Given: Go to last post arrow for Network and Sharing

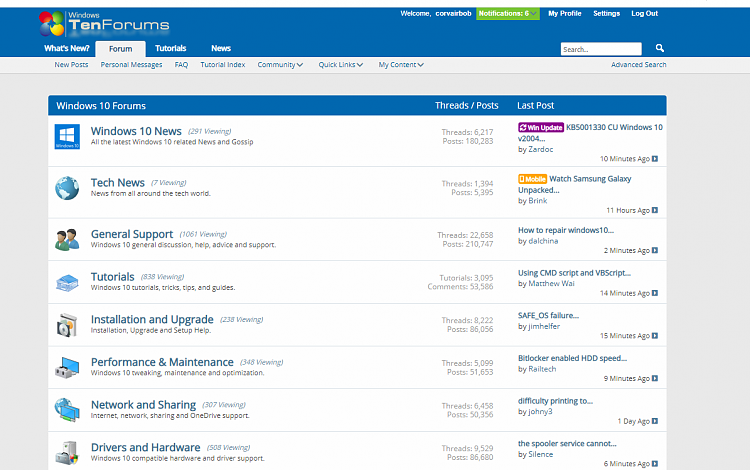Looking at the screenshot, I should (655, 421).
